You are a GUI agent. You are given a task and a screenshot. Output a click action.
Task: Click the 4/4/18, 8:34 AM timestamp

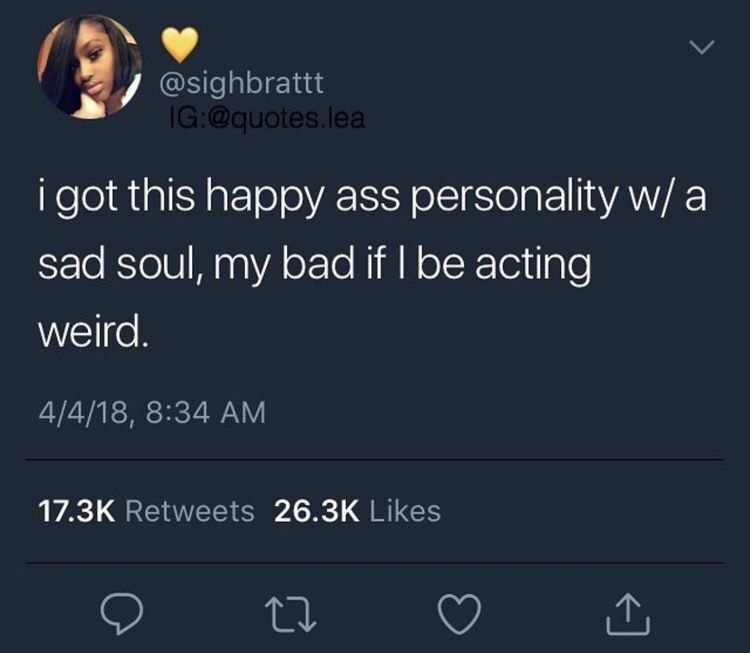[152, 412]
